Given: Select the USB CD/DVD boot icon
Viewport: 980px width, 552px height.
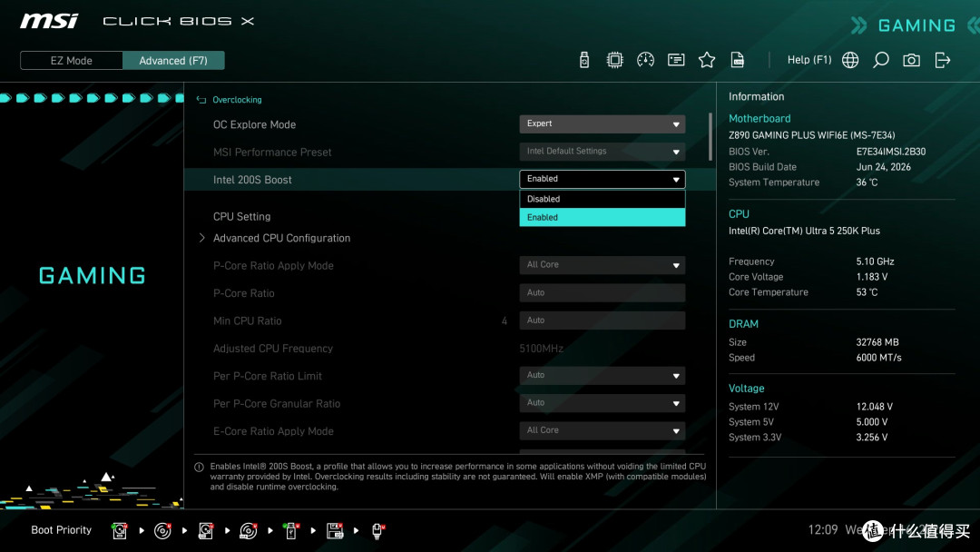Looking at the screenshot, I should [x=248, y=531].
